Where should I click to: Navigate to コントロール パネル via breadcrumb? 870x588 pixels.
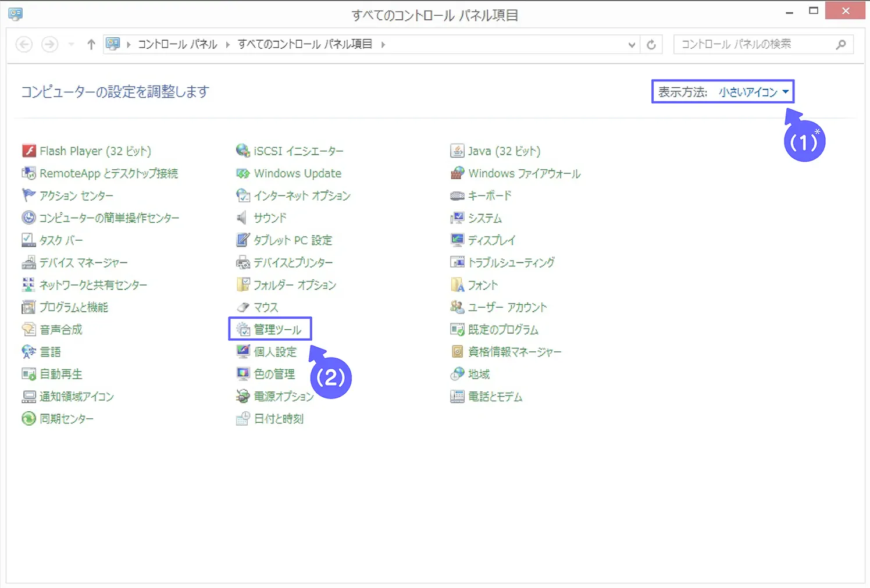[x=177, y=44]
